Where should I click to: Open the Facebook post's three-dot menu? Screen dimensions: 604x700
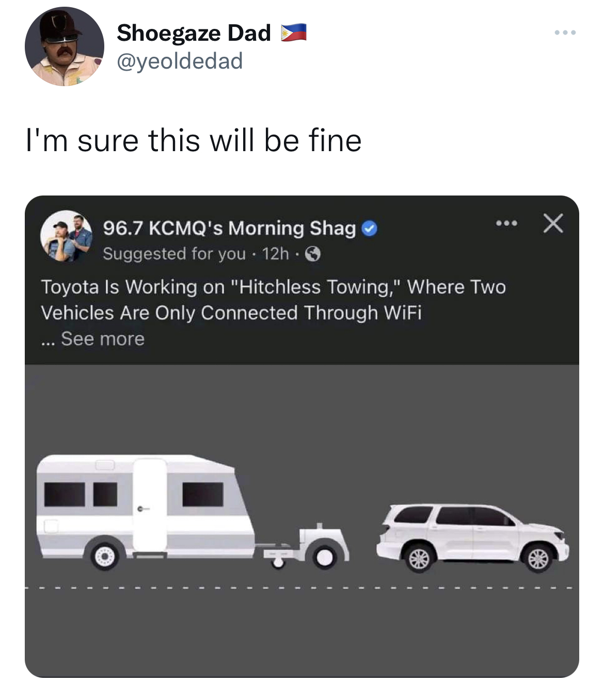(507, 224)
